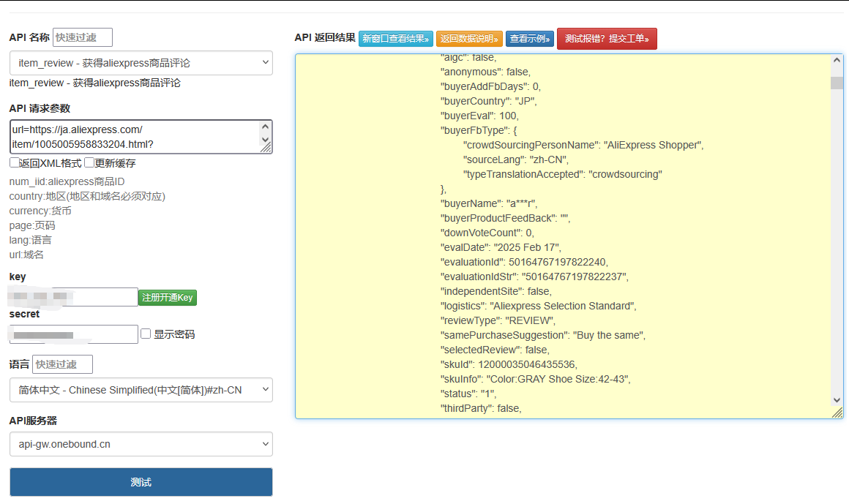Click the "thirdParty": false line

coord(481,408)
